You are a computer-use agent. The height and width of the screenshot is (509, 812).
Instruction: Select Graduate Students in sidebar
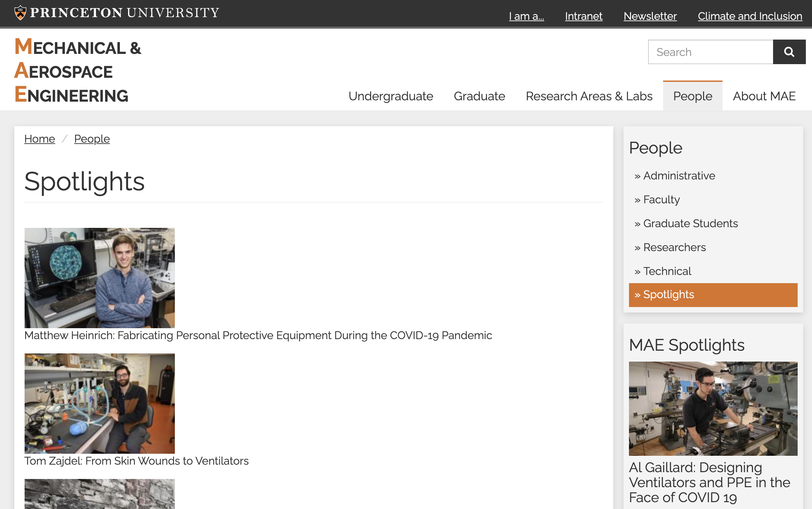tap(690, 223)
